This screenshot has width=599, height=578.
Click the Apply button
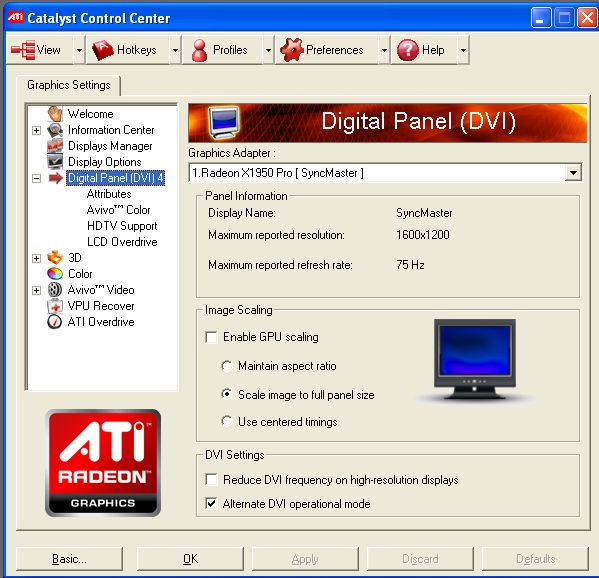point(305,559)
